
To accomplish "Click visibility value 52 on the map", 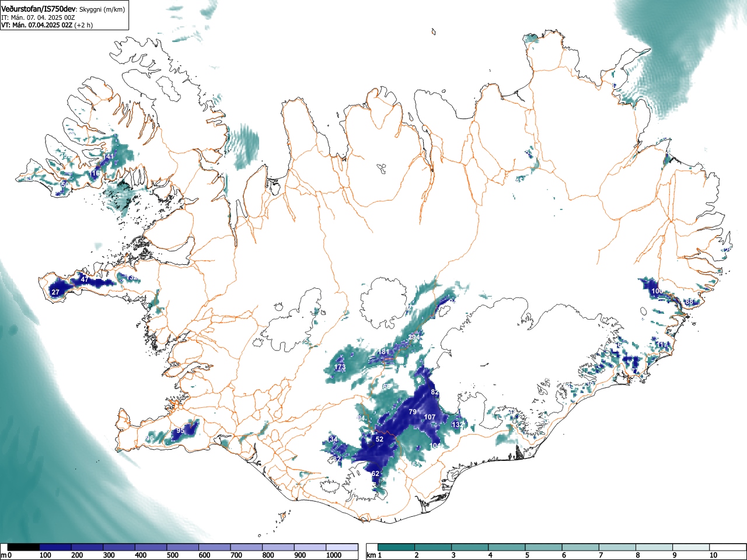I will click(379, 439).
